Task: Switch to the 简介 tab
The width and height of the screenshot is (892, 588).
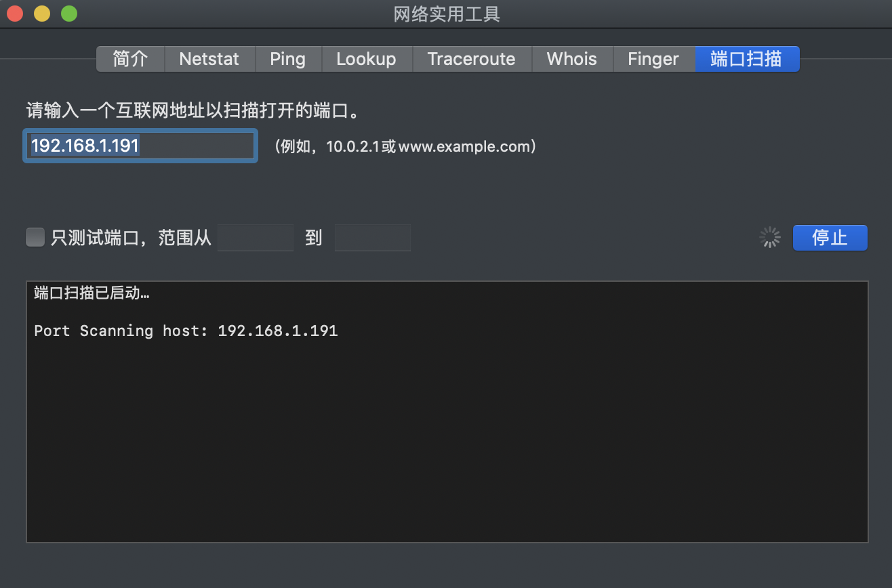Action: point(130,59)
